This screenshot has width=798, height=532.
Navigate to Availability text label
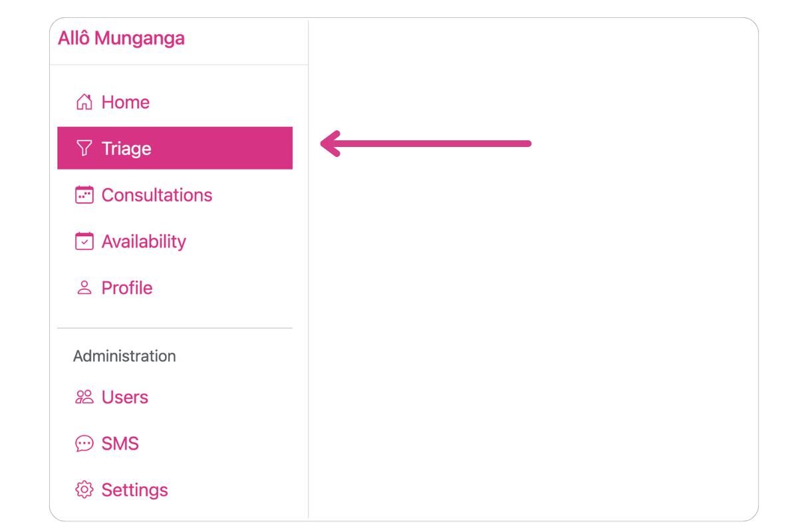pyautogui.click(x=144, y=241)
